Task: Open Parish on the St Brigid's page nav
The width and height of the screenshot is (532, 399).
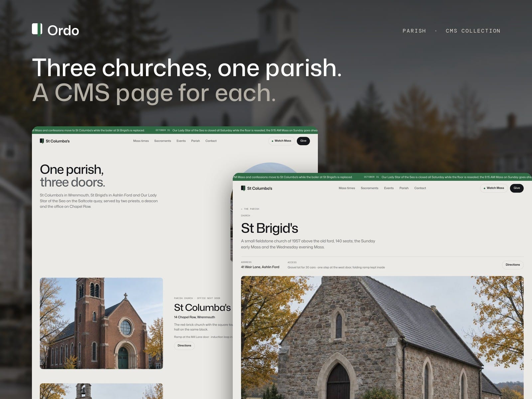Action: coord(404,188)
